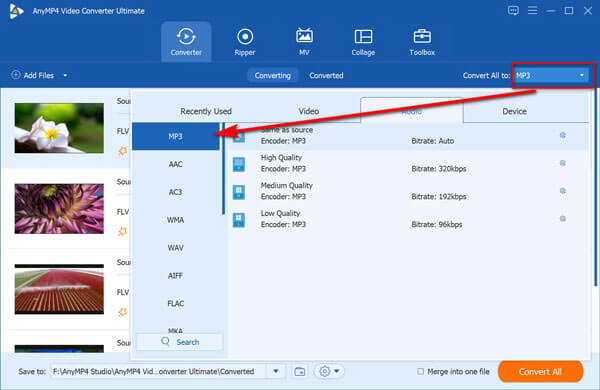Image resolution: width=600 pixels, height=390 pixels.
Task: Open the feedback chat icon in title bar
Action: (513, 10)
